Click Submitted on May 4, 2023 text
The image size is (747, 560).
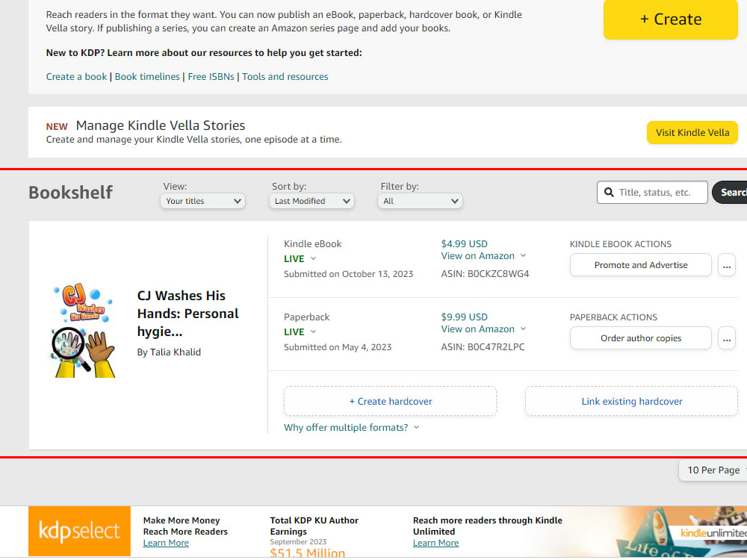pyautogui.click(x=338, y=347)
